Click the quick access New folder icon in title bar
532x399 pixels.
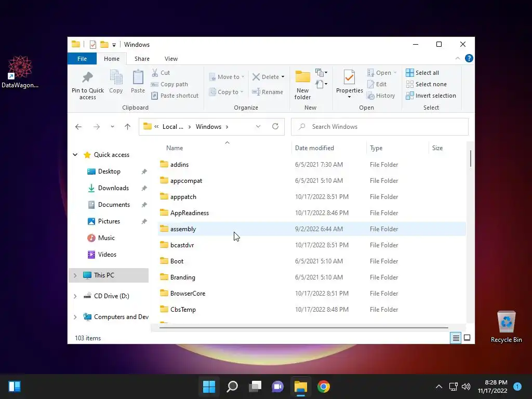click(104, 45)
